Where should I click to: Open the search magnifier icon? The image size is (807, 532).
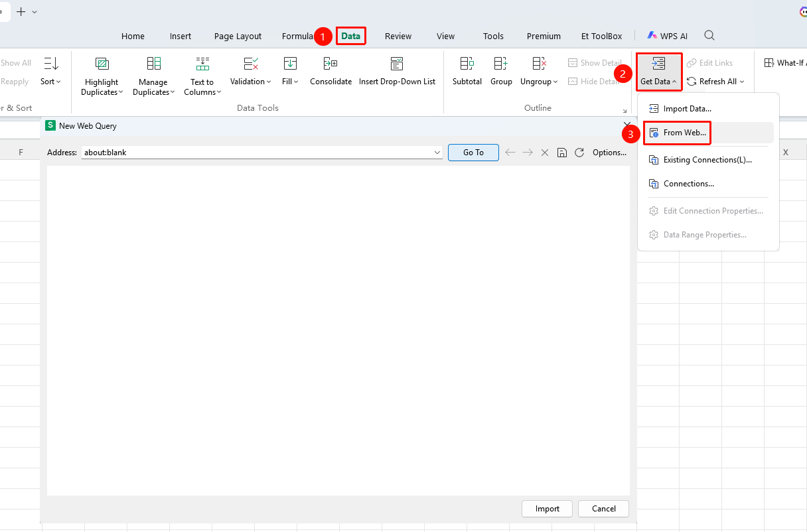[709, 36]
